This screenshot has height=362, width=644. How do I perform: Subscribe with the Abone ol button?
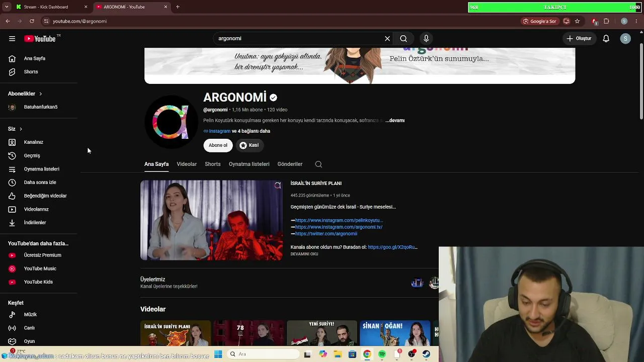pyautogui.click(x=218, y=145)
